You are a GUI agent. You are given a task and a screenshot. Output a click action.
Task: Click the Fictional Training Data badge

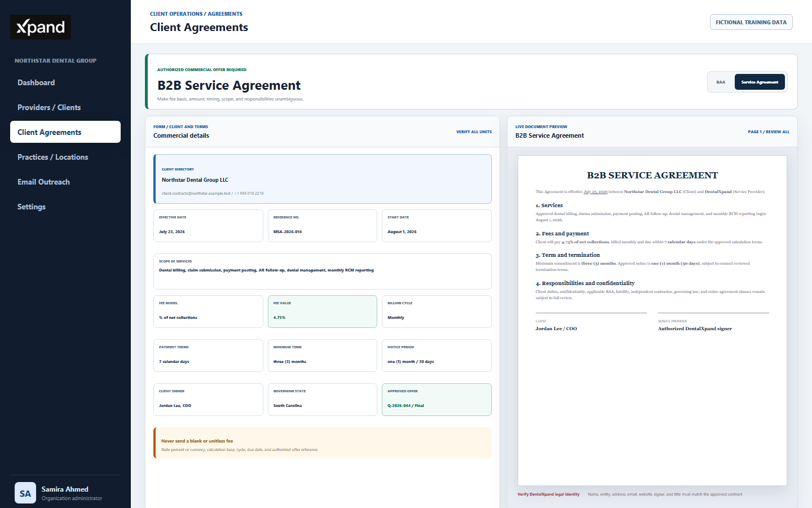click(x=751, y=22)
